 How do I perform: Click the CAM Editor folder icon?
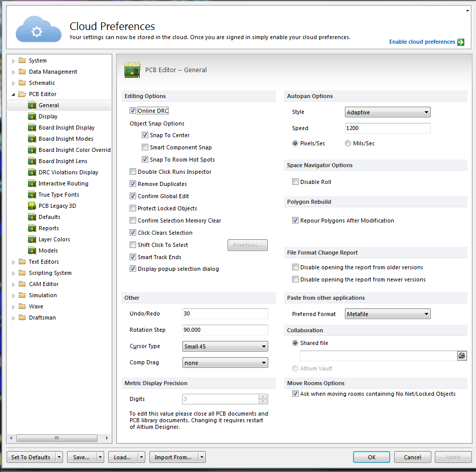22,284
